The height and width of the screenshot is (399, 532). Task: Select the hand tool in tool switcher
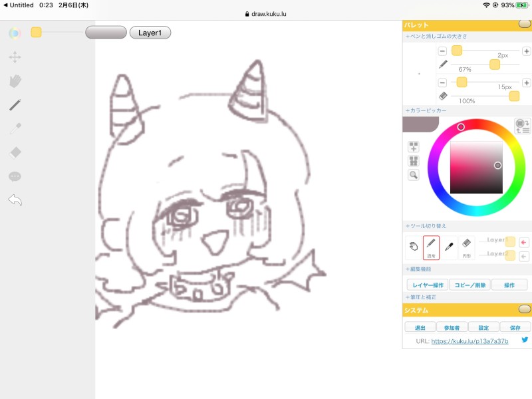click(413, 247)
